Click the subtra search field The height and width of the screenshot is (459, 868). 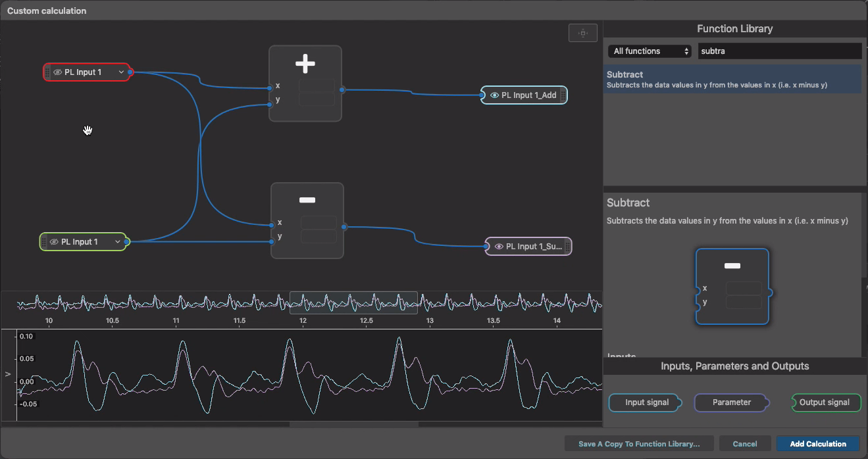point(779,51)
